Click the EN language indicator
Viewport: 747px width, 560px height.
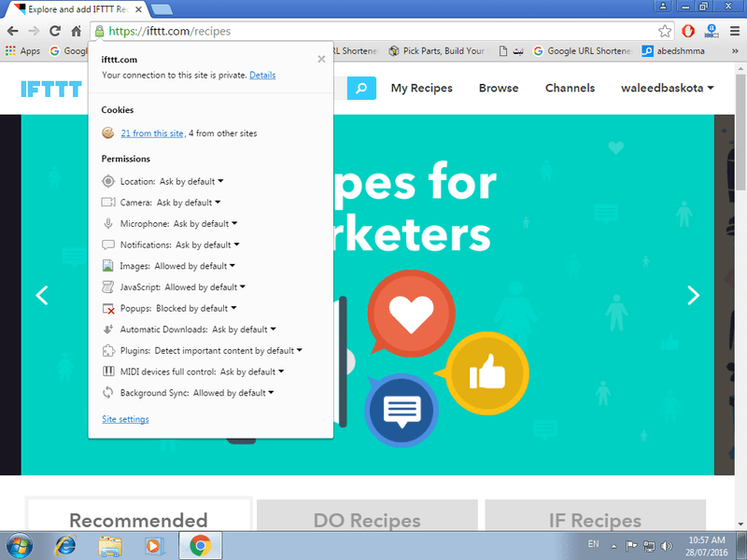coord(593,544)
